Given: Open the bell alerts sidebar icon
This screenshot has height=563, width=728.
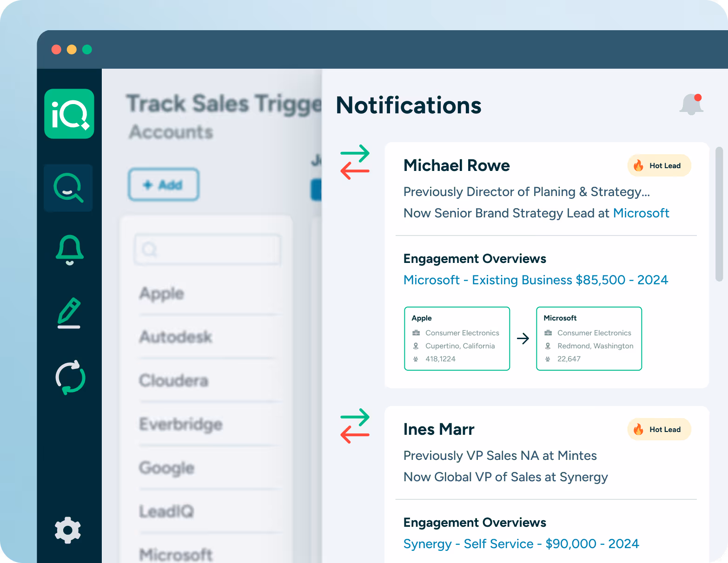Looking at the screenshot, I should click(x=70, y=250).
